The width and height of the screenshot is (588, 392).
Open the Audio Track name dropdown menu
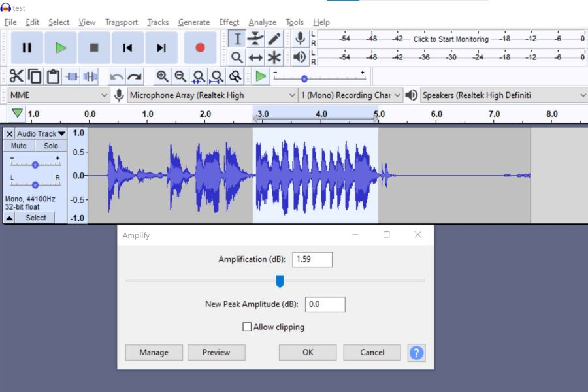click(x=41, y=133)
